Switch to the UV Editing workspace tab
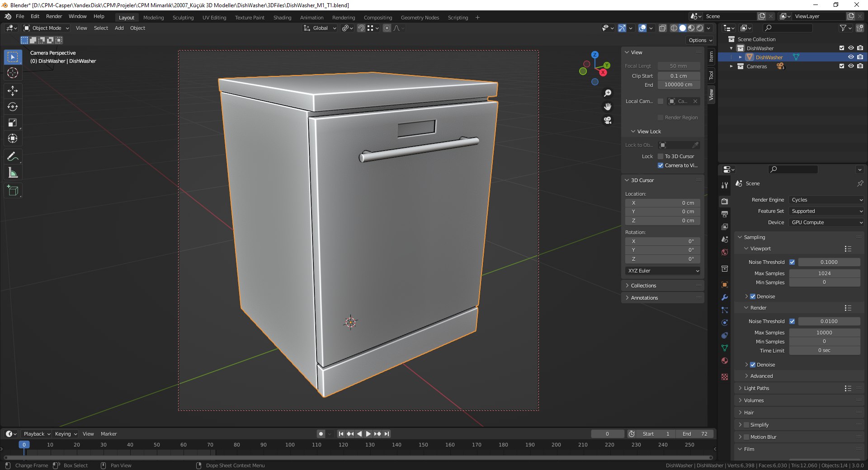Viewport: 868px width, 470px height. (214, 18)
